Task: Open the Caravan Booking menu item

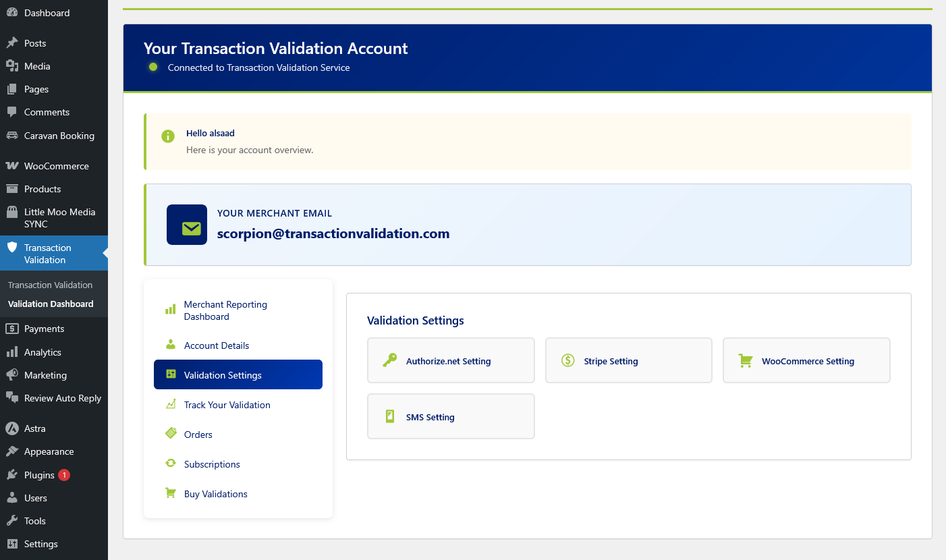Action: [x=54, y=136]
